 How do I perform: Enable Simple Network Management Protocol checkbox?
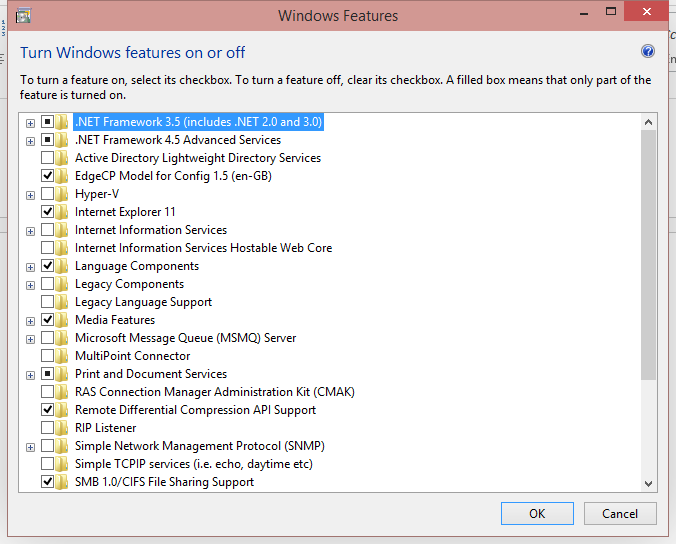pyautogui.click(x=47, y=445)
